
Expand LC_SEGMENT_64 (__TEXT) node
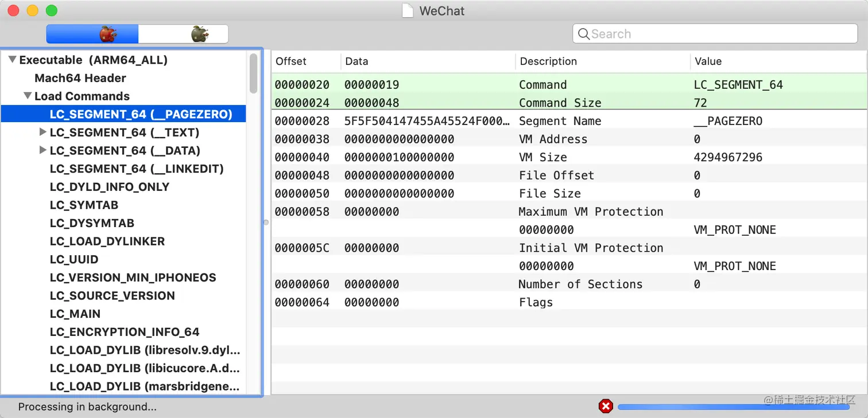[x=42, y=132]
